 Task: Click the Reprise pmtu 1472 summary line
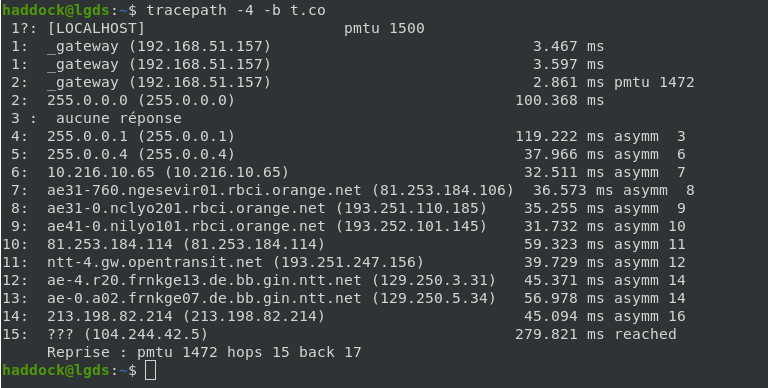204,352
